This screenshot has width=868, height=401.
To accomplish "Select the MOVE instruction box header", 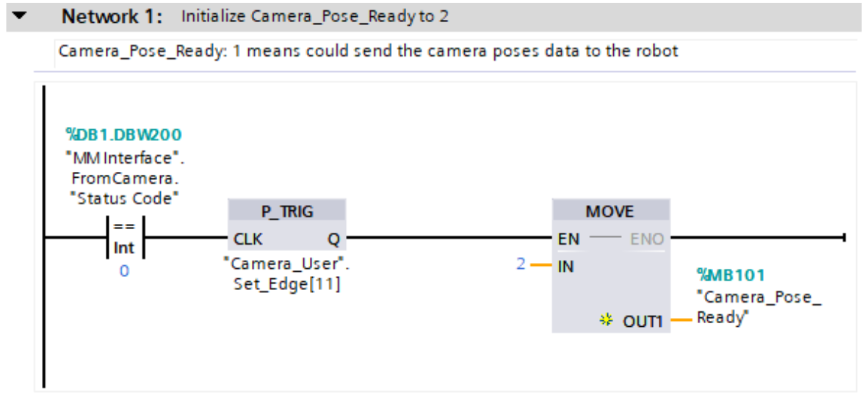I will coord(610,212).
